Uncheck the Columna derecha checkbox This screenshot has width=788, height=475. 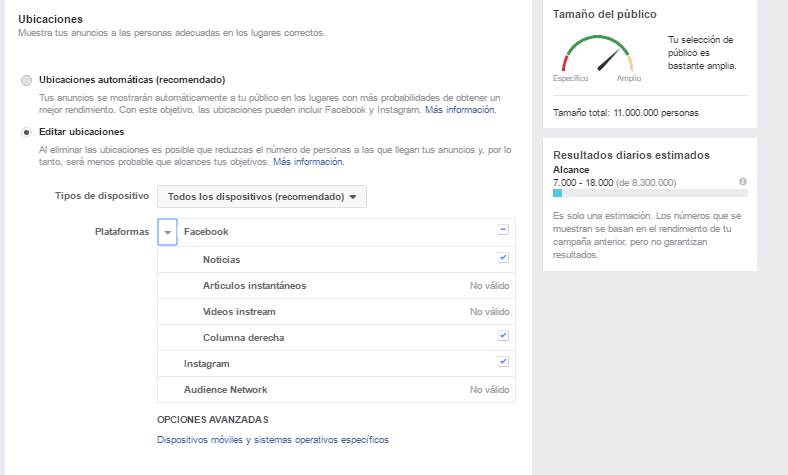tap(503, 335)
